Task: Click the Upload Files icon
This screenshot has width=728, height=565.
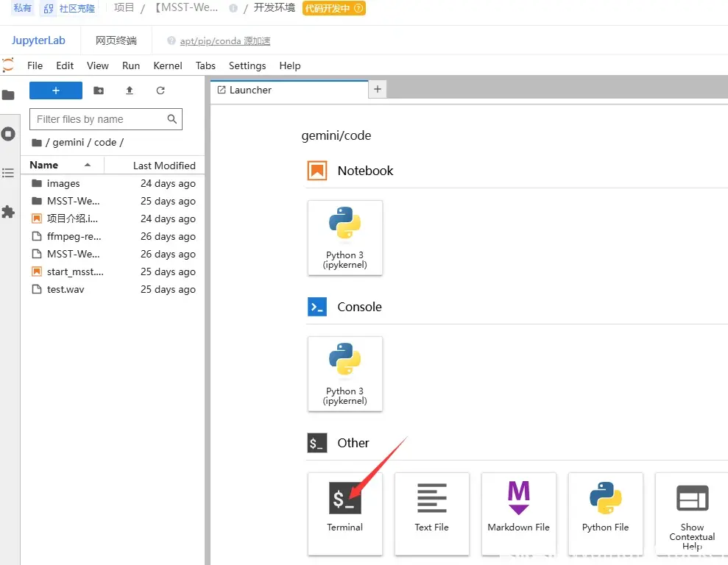Action: 130,90
